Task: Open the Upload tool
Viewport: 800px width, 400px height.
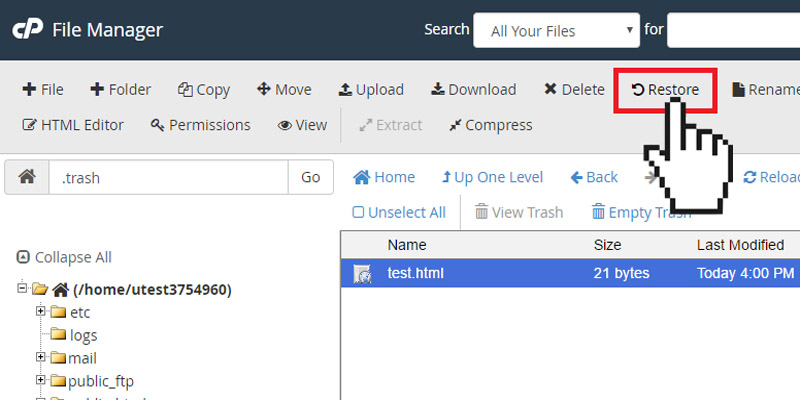Action: click(371, 90)
